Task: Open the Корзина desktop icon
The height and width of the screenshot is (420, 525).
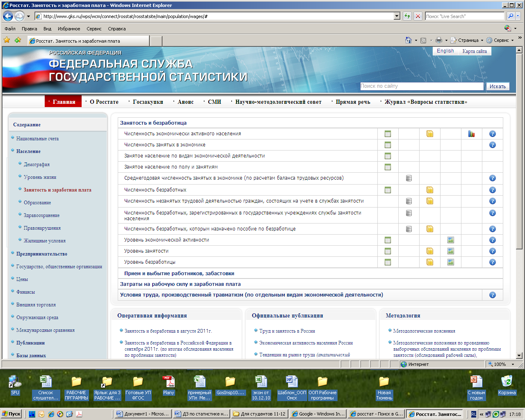Action: (x=507, y=386)
